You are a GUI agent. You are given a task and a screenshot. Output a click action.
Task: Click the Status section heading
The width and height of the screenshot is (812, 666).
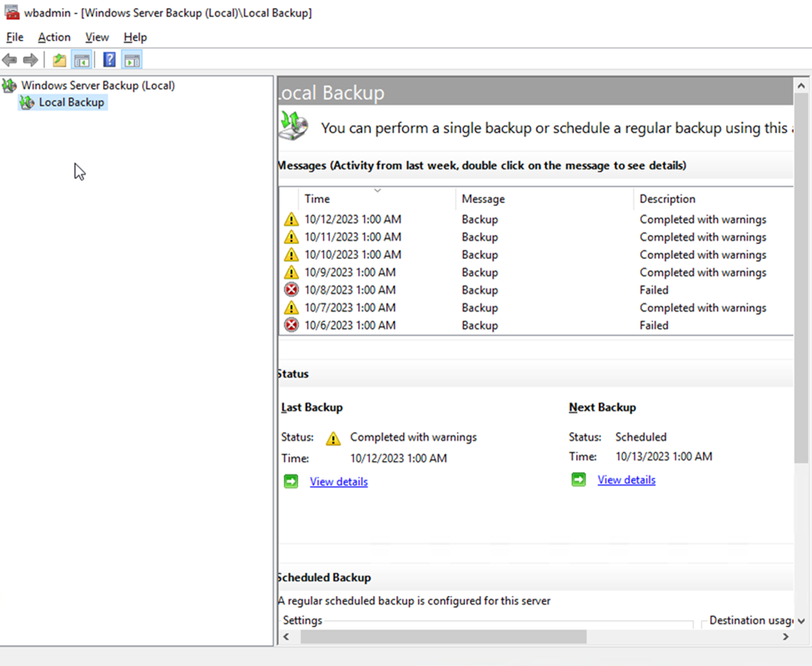[x=294, y=374]
